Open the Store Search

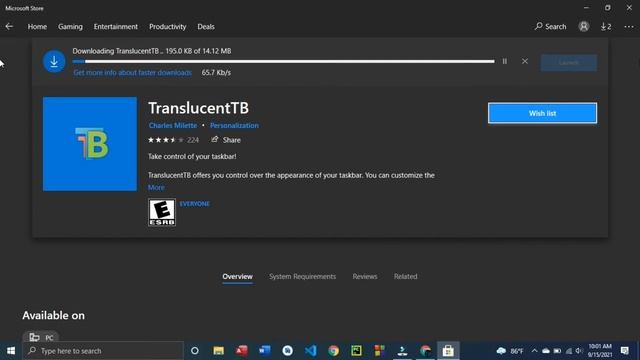click(x=550, y=27)
